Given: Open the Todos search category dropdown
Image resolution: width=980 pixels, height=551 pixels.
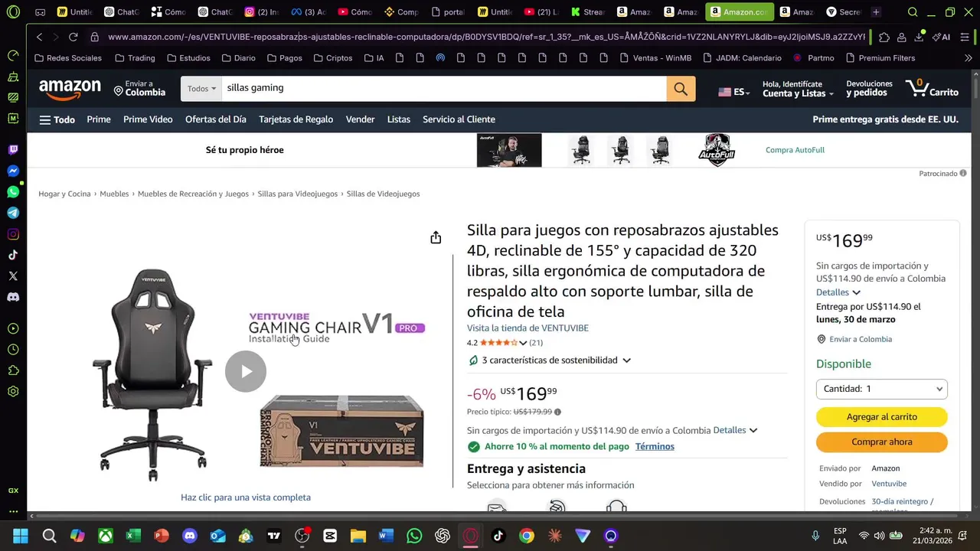Looking at the screenshot, I should click(x=201, y=89).
